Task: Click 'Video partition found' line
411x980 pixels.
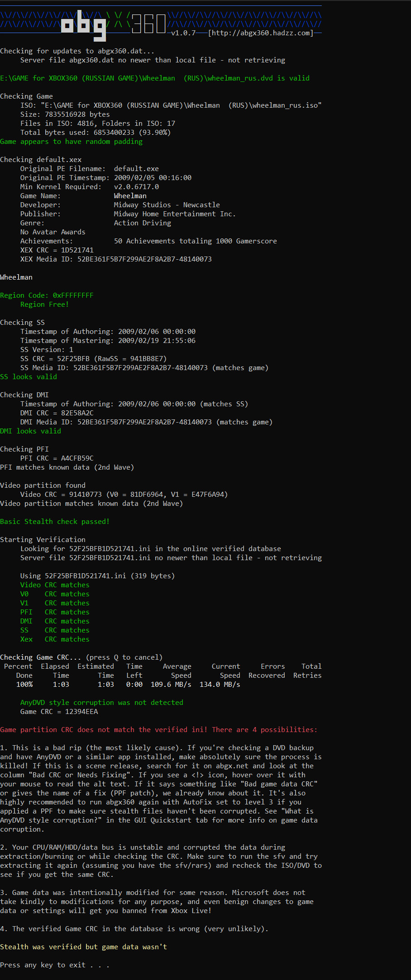Action: tap(43, 485)
